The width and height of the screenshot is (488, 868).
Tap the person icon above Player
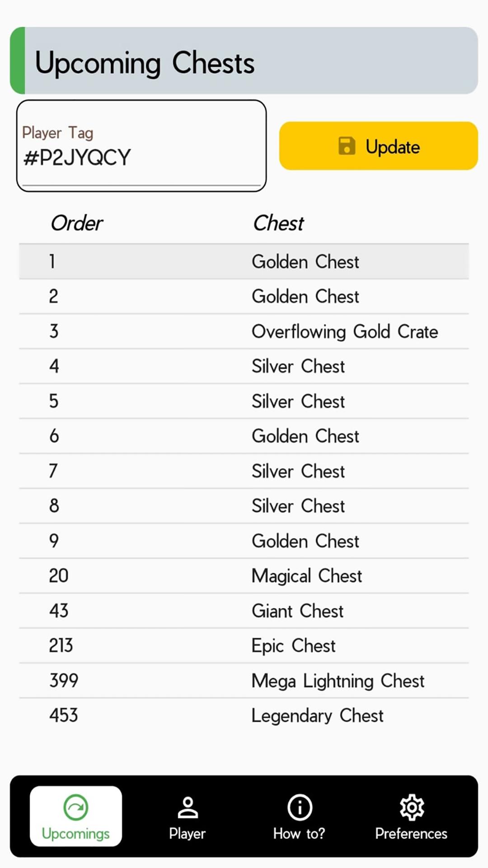tap(187, 808)
